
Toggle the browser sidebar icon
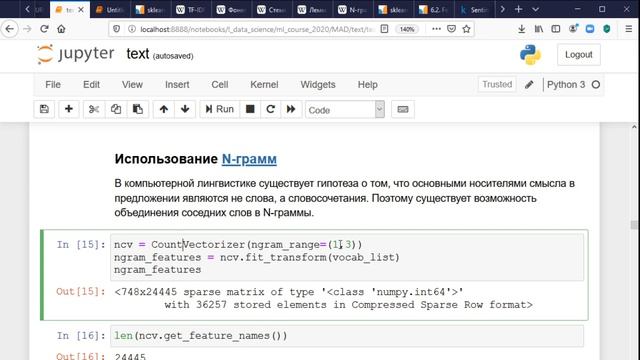pos(556,29)
